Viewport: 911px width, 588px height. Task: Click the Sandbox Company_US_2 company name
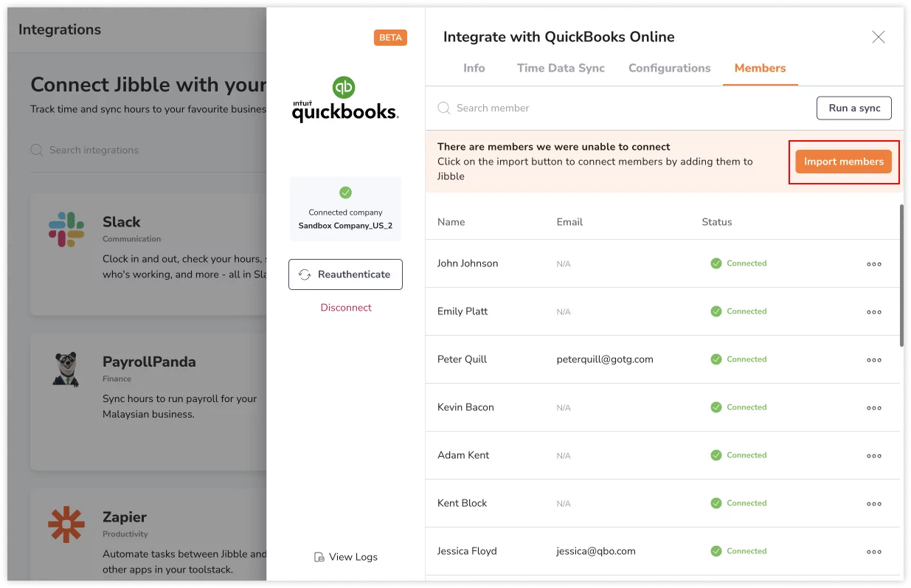[345, 226]
